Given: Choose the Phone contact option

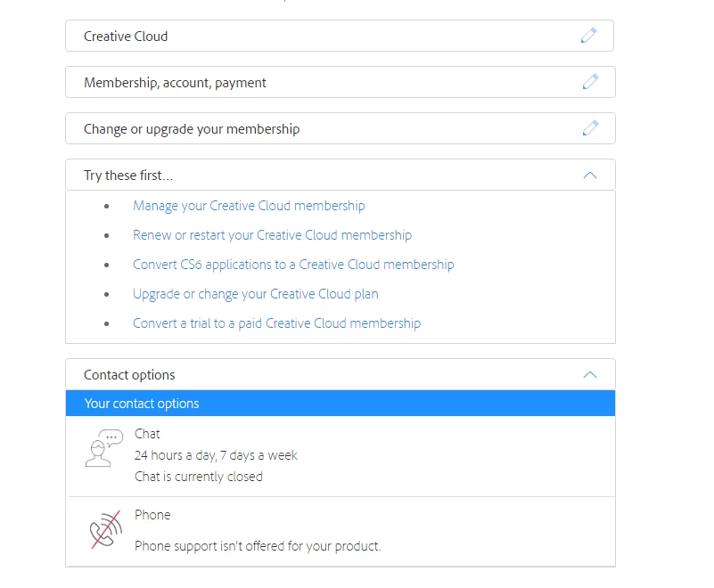Looking at the screenshot, I should click(x=152, y=515).
